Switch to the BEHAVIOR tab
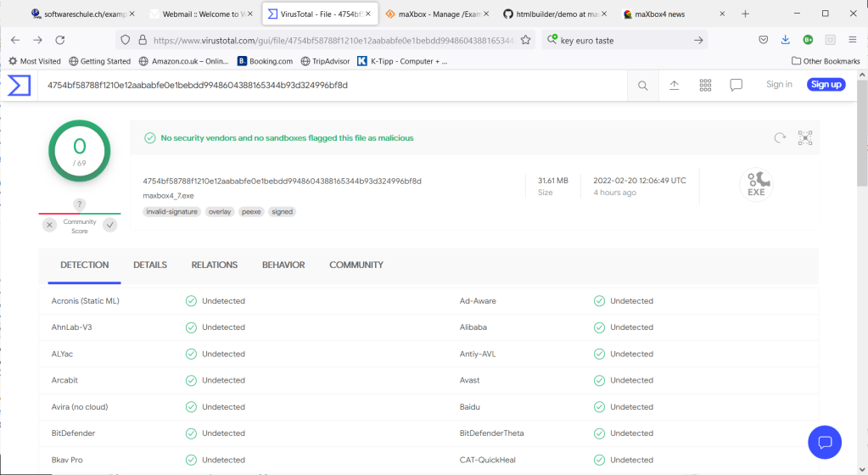Image resolution: width=868 pixels, height=475 pixels. (x=283, y=265)
